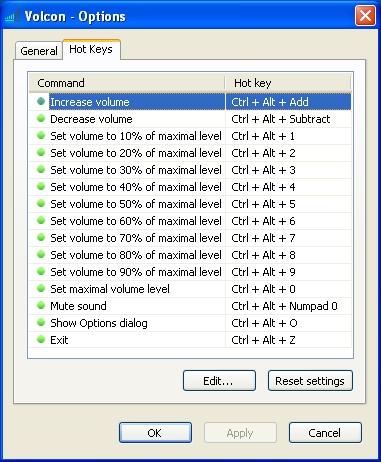Click green dot icon beside Exit command

click(x=41, y=339)
